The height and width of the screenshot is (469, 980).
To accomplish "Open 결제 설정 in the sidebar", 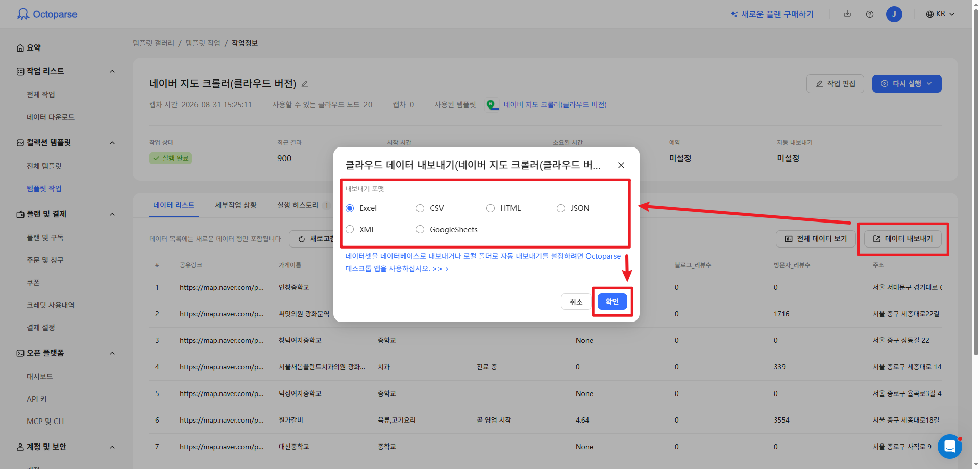I will (x=41, y=328).
